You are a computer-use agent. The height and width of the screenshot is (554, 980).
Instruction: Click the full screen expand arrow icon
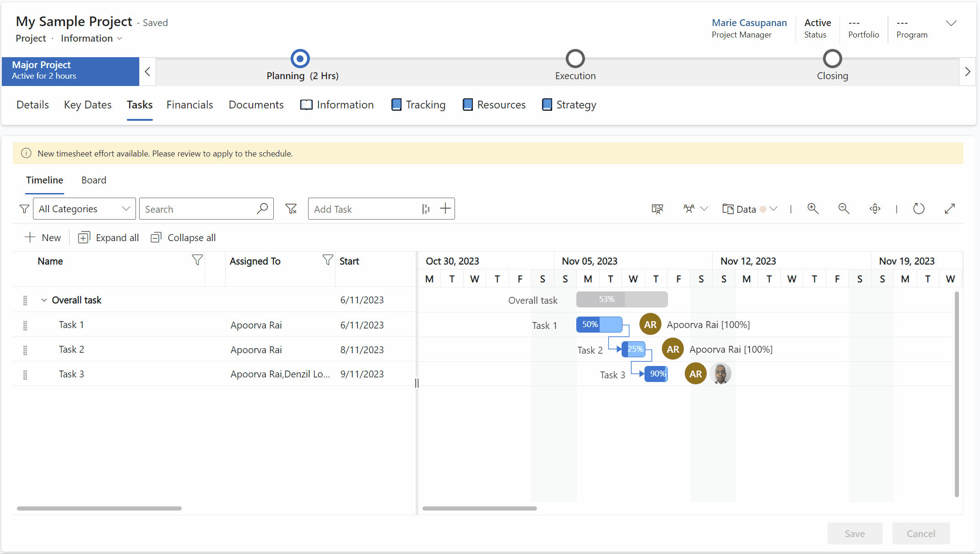950,209
